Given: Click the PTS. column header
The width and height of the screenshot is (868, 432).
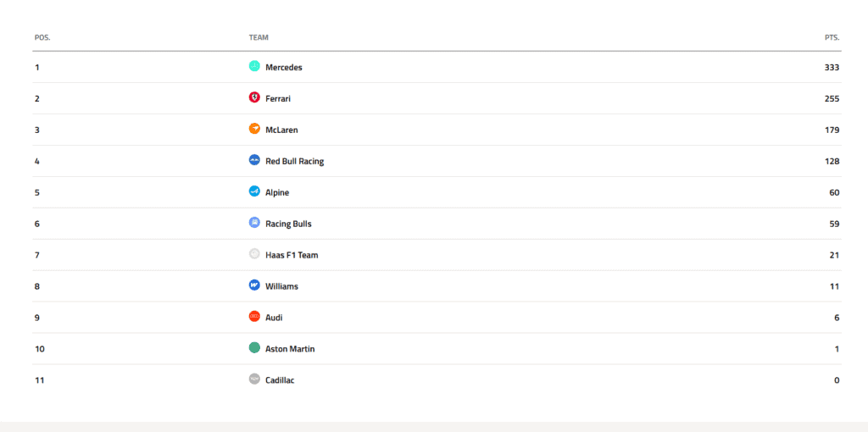Looking at the screenshot, I should (832, 37).
